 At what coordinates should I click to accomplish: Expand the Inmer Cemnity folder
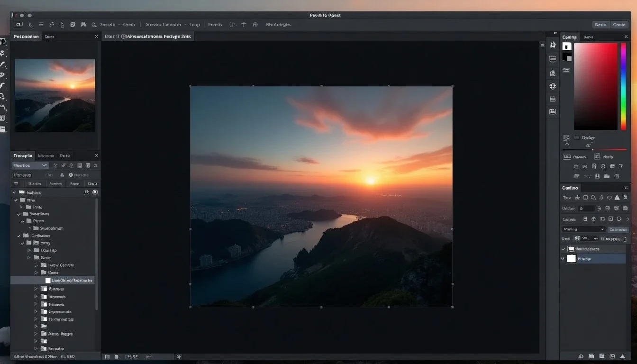pos(36,265)
